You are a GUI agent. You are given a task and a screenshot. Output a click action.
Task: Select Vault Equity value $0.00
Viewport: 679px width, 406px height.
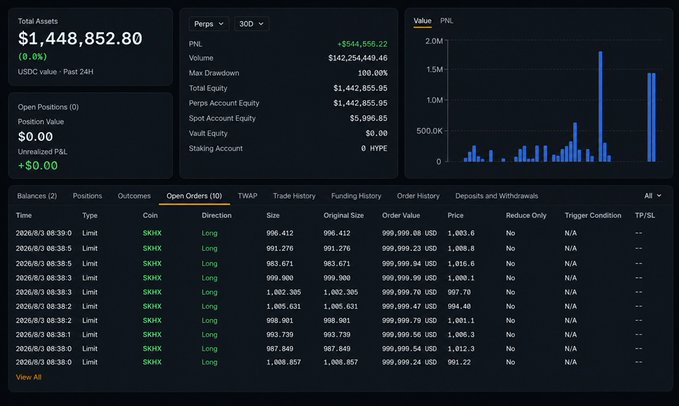(376, 133)
